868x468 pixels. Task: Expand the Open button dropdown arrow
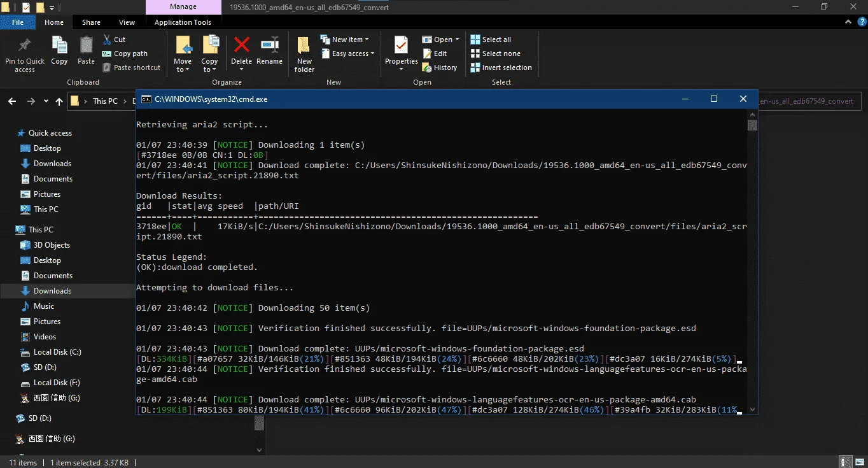click(457, 39)
